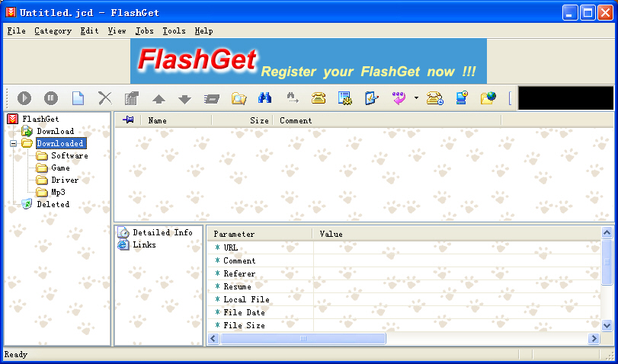618x364 pixels.
Task: Click the FlashGet title bar app icon
Action: (11, 12)
